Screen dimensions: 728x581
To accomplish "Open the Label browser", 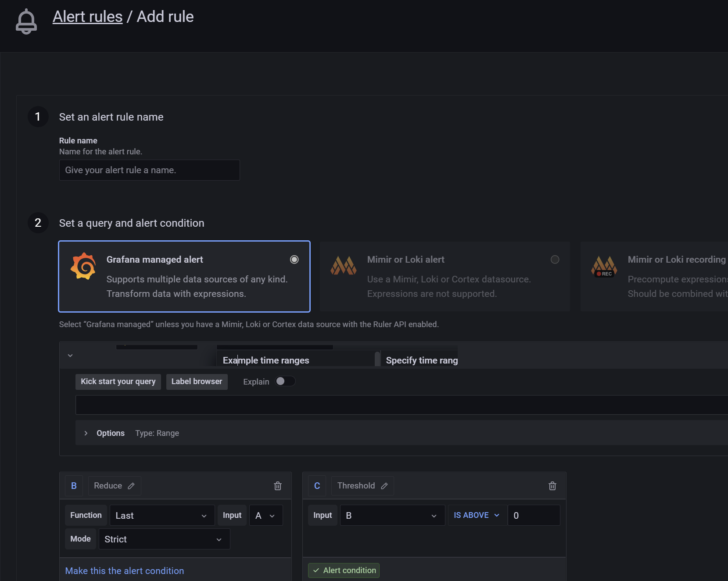I will [197, 381].
